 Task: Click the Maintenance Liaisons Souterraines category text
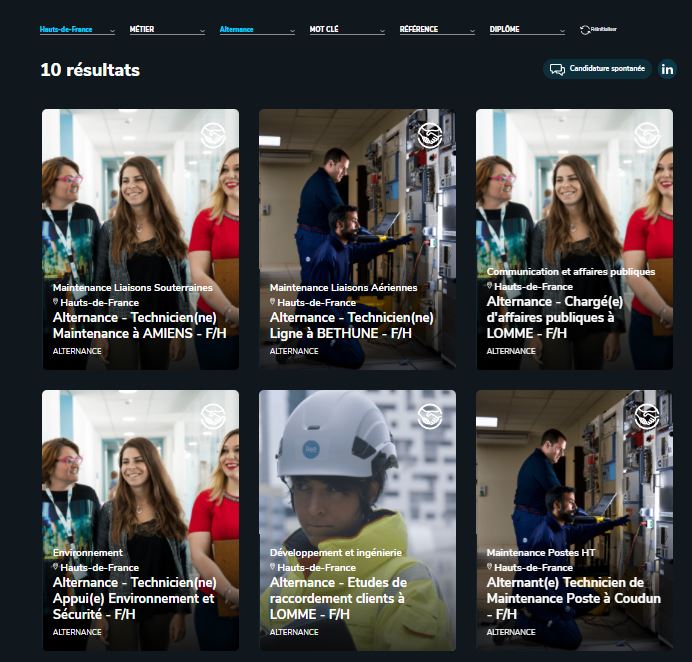coord(133,287)
